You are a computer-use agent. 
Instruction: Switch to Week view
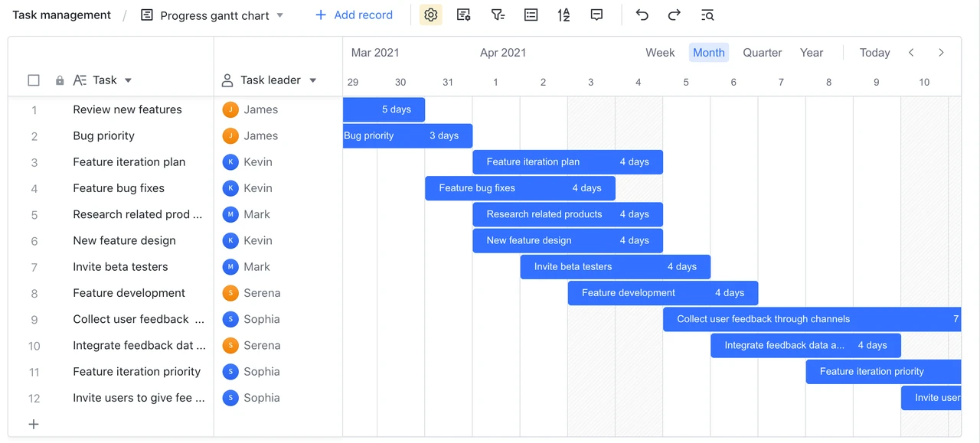[x=660, y=53]
